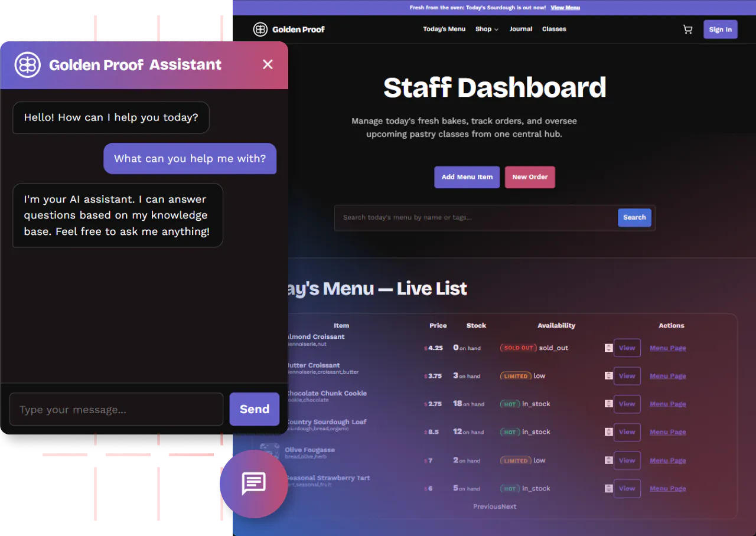This screenshot has width=756, height=536.
Task: Click the Availability column header
Action: (x=556, y=325)
